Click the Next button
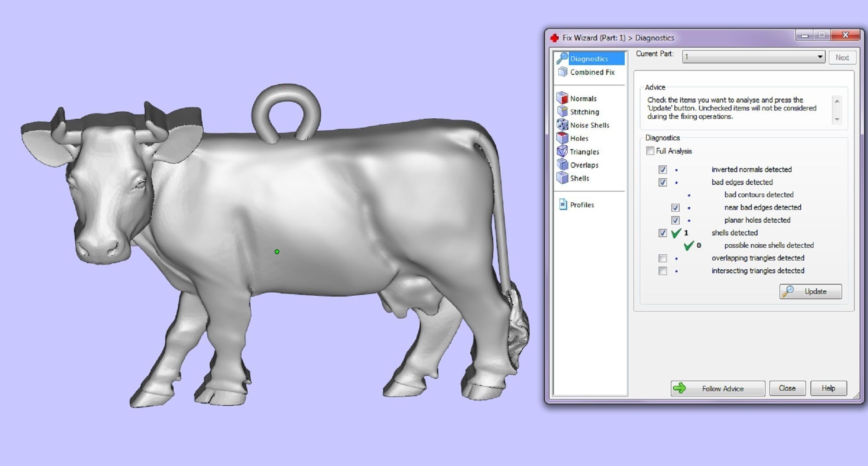Screen dimensions: 868x466 (842, 58)
